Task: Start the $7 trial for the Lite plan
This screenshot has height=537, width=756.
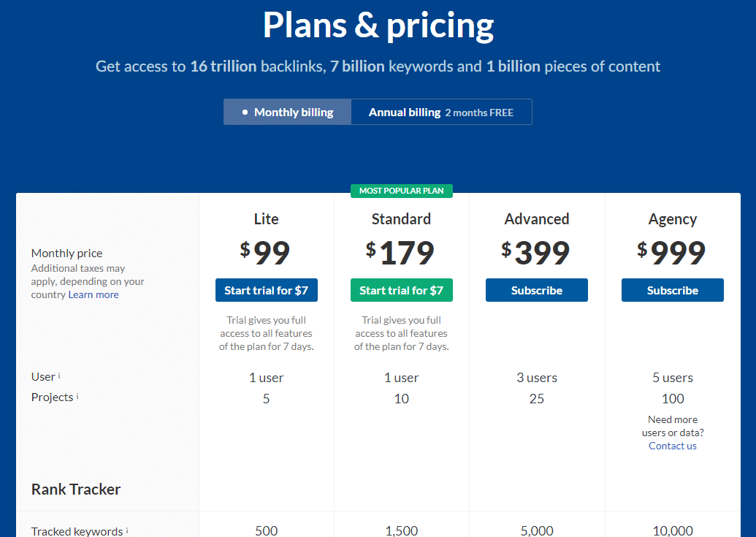Action: coord(266,290)
